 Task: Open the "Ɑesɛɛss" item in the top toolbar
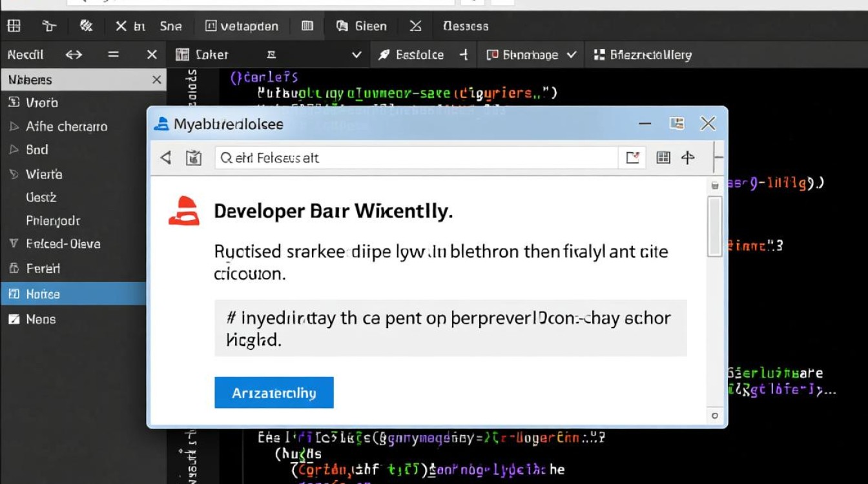point(466,26)
